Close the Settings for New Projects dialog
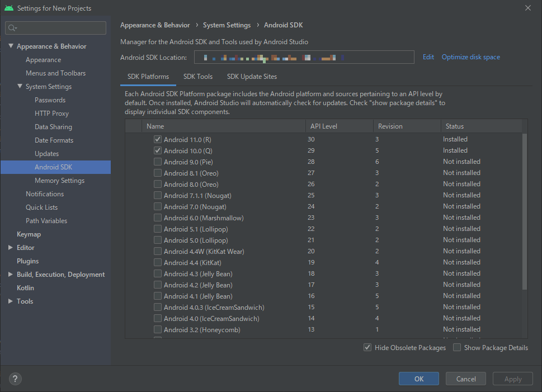The height and width of the screenshot is (392, 542). 528,8
